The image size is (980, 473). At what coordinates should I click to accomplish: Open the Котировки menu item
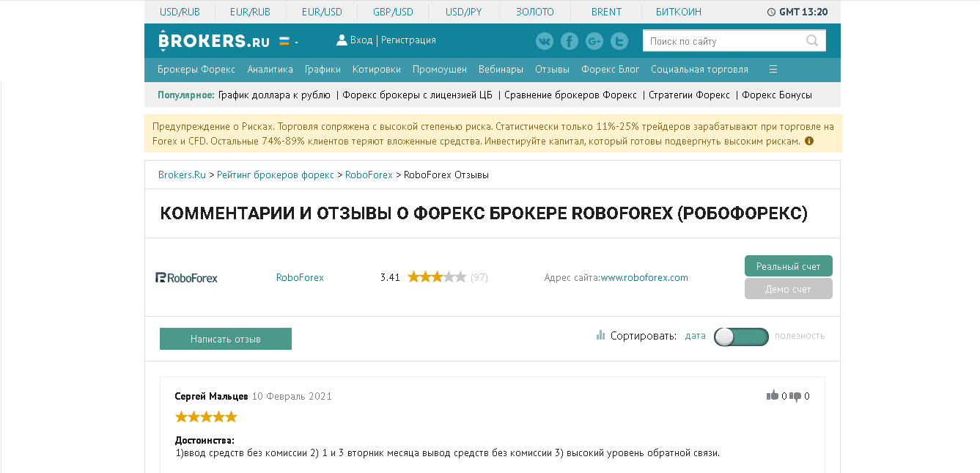pos(376,70)
